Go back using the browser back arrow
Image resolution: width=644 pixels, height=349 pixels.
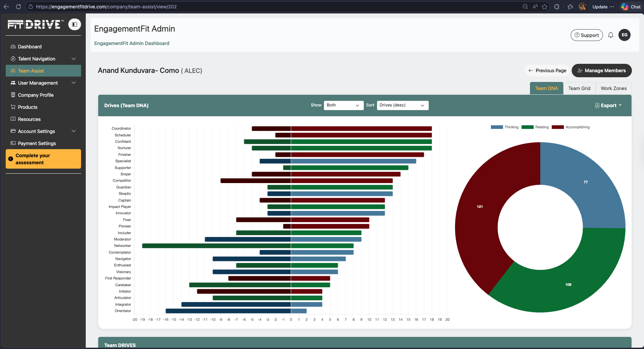[6, 7]
